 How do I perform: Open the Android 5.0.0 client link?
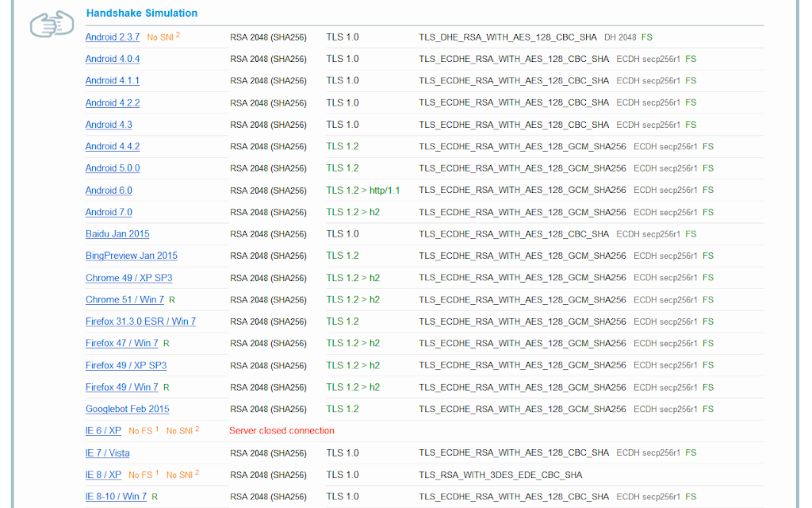[113, 168]
